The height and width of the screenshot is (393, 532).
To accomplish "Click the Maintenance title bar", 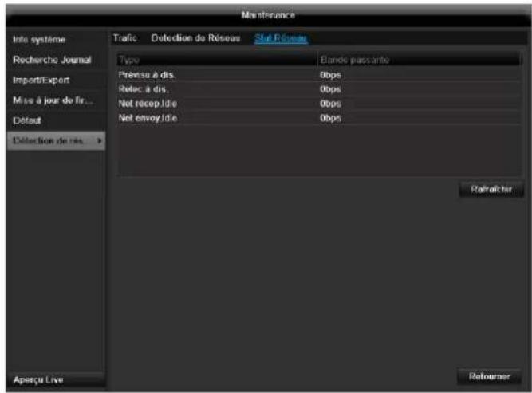I will coord(265,14).
